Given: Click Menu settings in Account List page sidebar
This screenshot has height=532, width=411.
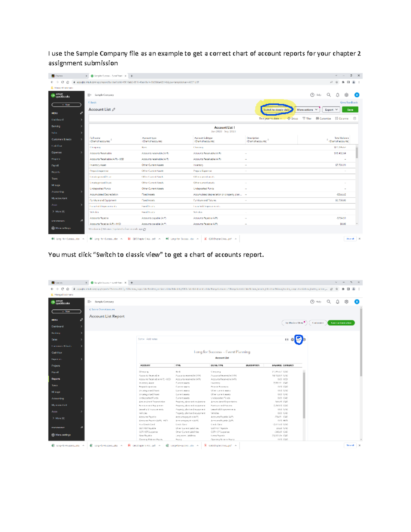Looking at the screenshot, I should (61, 228).
